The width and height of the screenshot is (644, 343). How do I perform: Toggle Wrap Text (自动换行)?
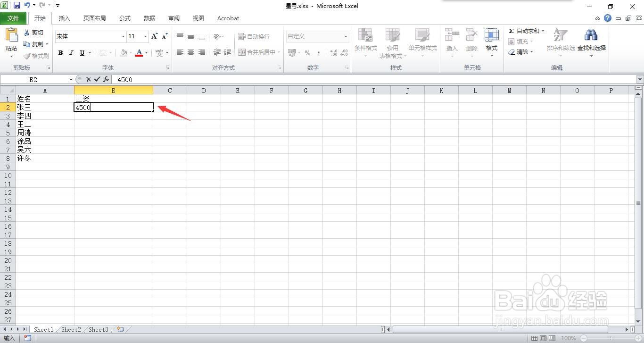(x=254, y=36)
